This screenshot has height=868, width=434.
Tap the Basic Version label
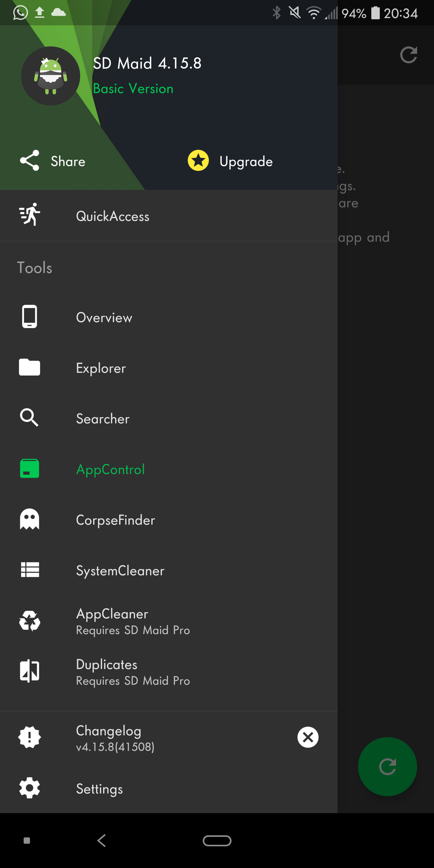(133, 89)
